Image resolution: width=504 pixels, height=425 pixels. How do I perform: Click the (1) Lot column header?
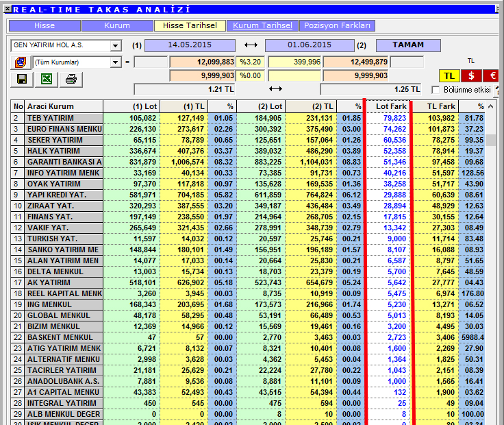131,106
